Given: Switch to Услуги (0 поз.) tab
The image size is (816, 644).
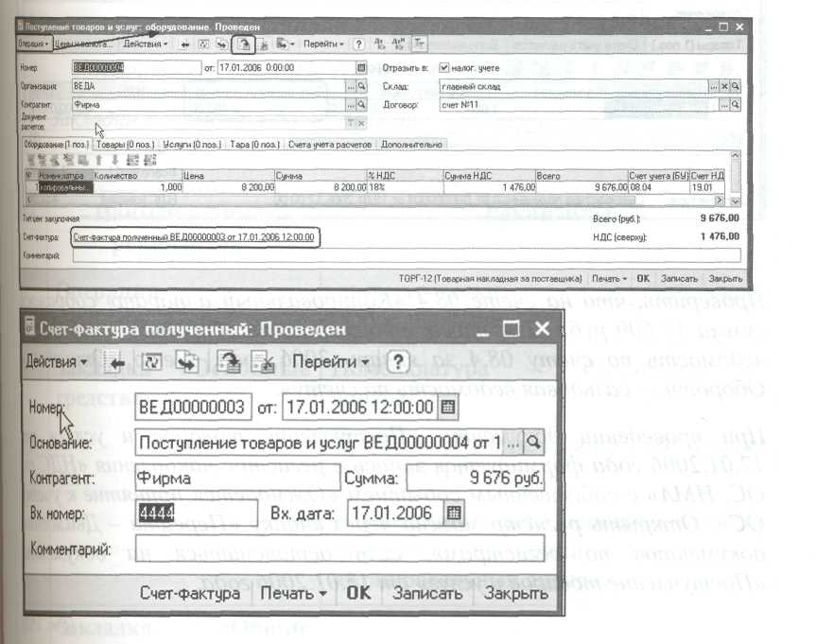Looking at the screenshot, I should 192,145.
